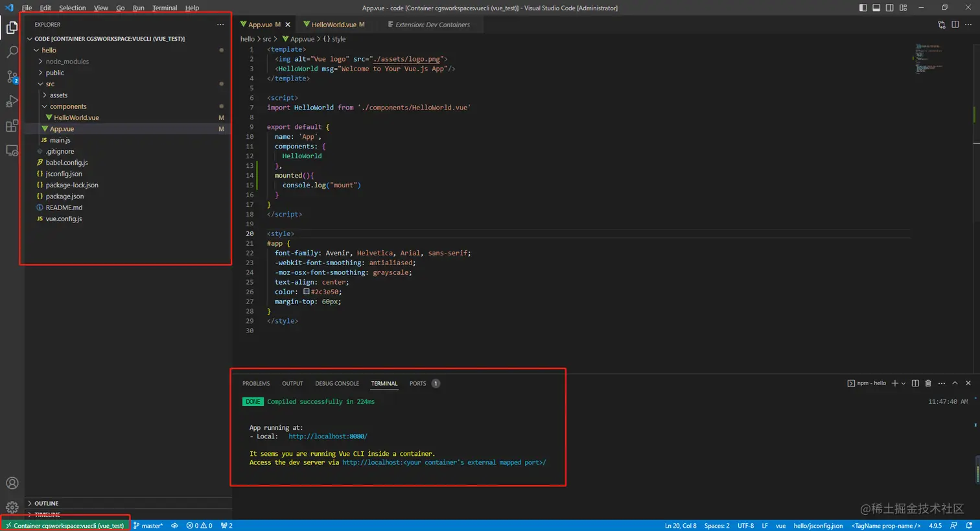This screenshot has height=531, width=980.
Task: Add a new terminal with plus icon
Action: click(894, 383)
